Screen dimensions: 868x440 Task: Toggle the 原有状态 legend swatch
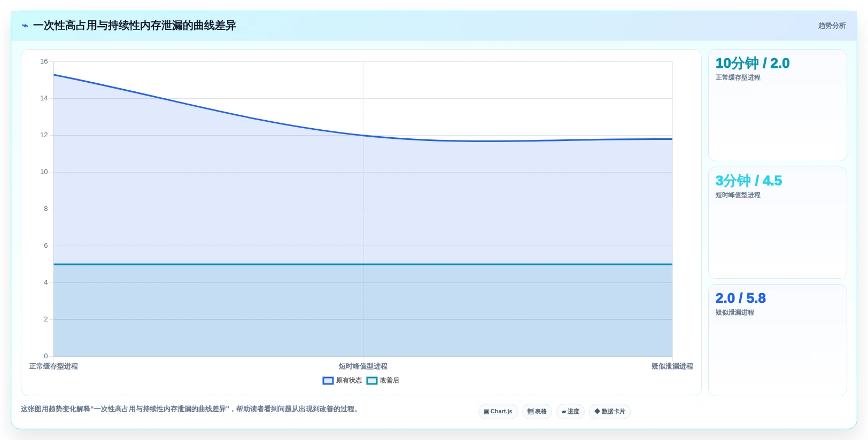[328, 381]
